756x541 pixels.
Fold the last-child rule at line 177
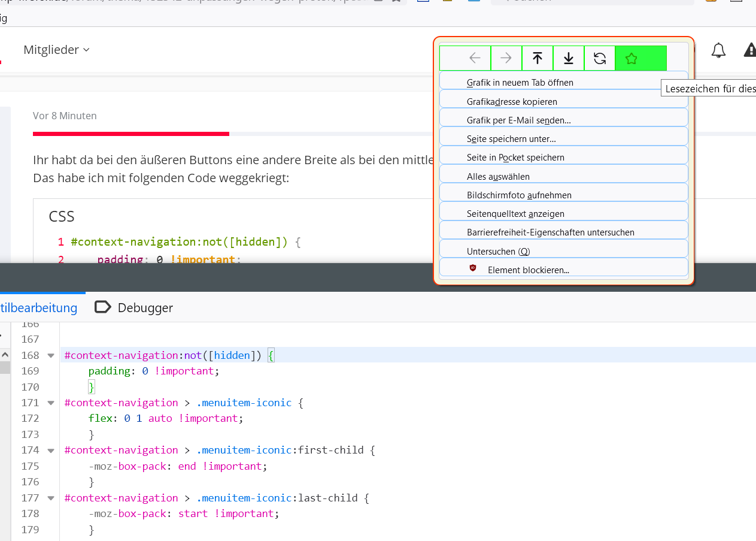pos(51,498)
